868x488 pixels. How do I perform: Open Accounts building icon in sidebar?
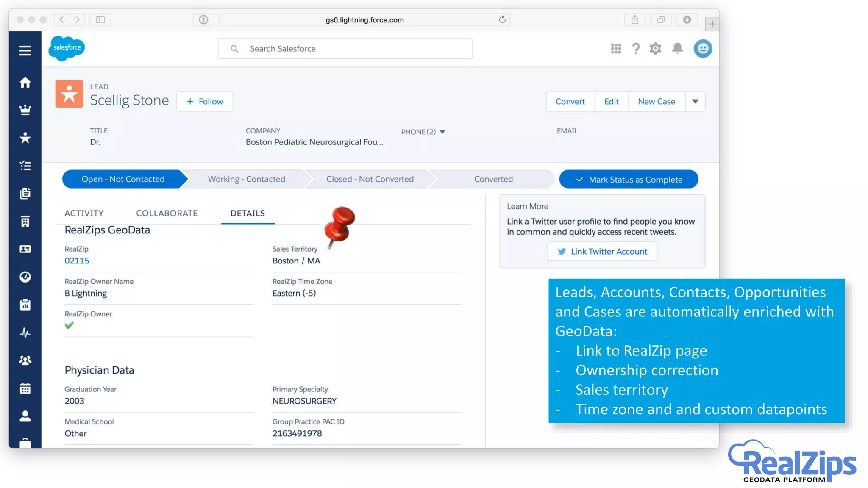tap(25, 221)
